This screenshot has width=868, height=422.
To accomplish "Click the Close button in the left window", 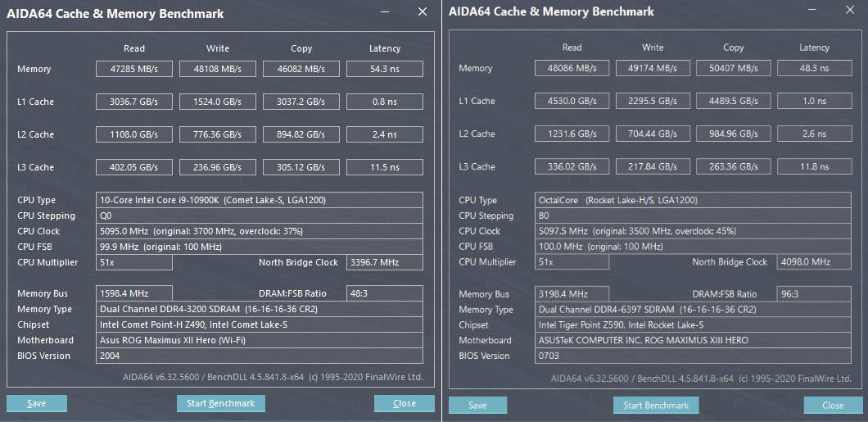I will click(404, 403).
